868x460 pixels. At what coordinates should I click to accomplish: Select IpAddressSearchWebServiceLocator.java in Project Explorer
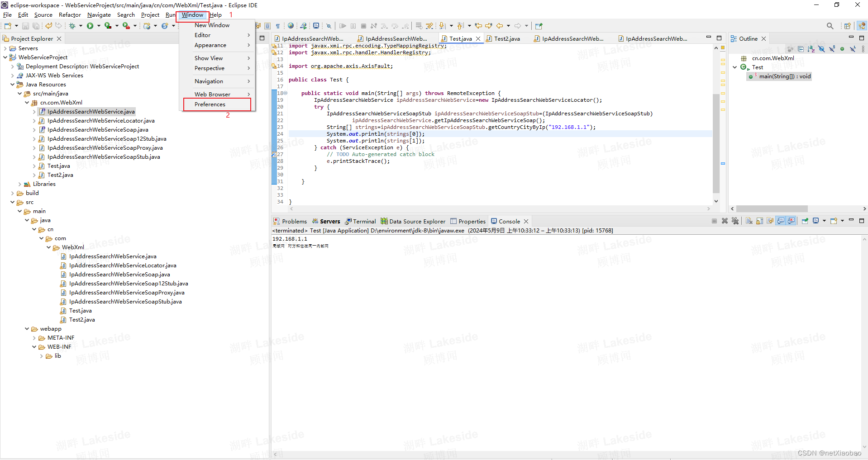tap(101, 121)
